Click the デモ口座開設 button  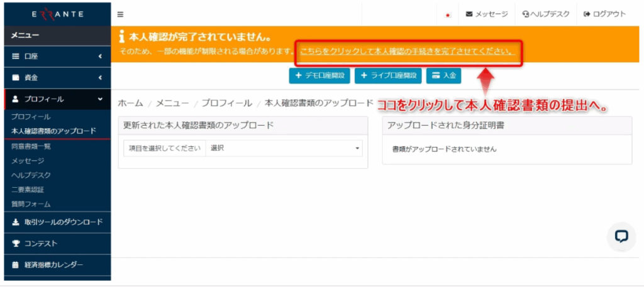pyautogui.click(x=319, y=76)
